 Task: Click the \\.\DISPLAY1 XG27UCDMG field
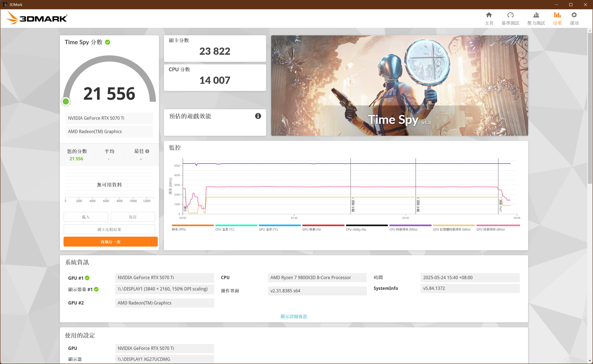pos(165,359)
